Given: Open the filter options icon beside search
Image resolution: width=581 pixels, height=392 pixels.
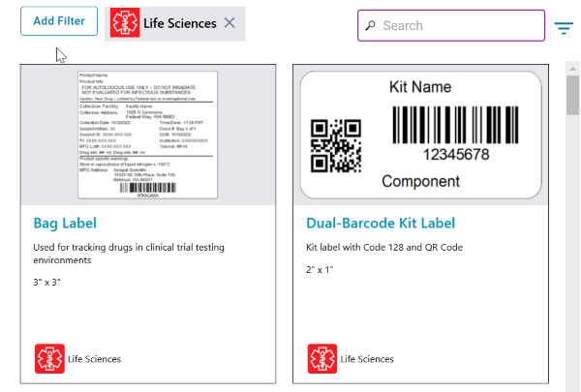Looking at the screenshot, I should [x=564, y=27].
